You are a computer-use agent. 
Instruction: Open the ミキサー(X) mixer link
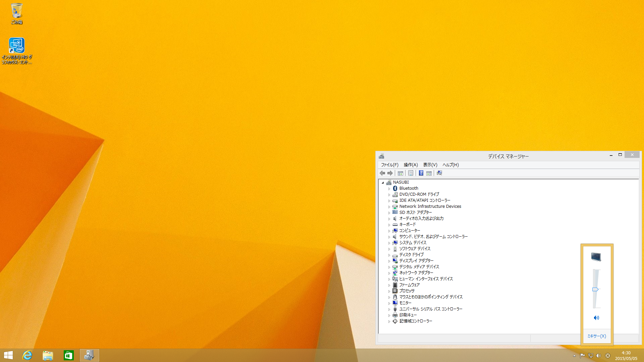(596, 336)
